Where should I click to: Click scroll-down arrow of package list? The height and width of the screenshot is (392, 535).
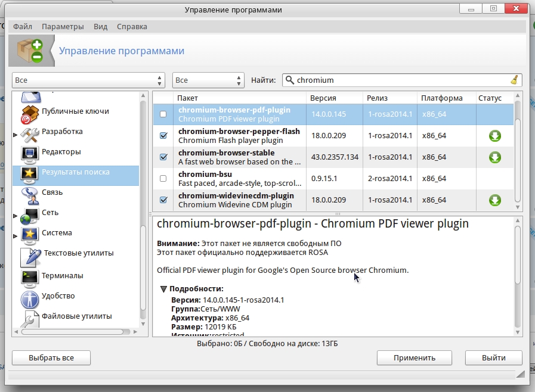click(x=518, y=207)
